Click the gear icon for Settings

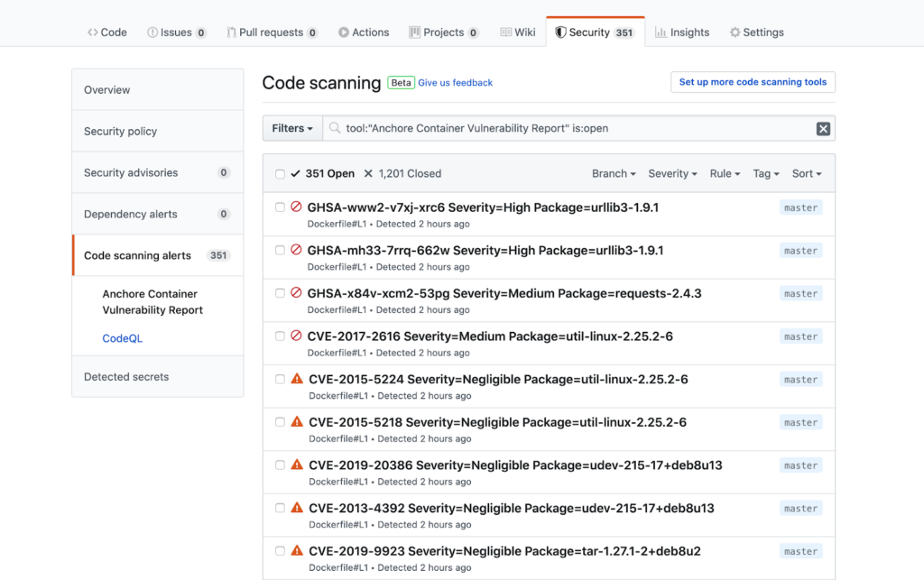(735, 32)
